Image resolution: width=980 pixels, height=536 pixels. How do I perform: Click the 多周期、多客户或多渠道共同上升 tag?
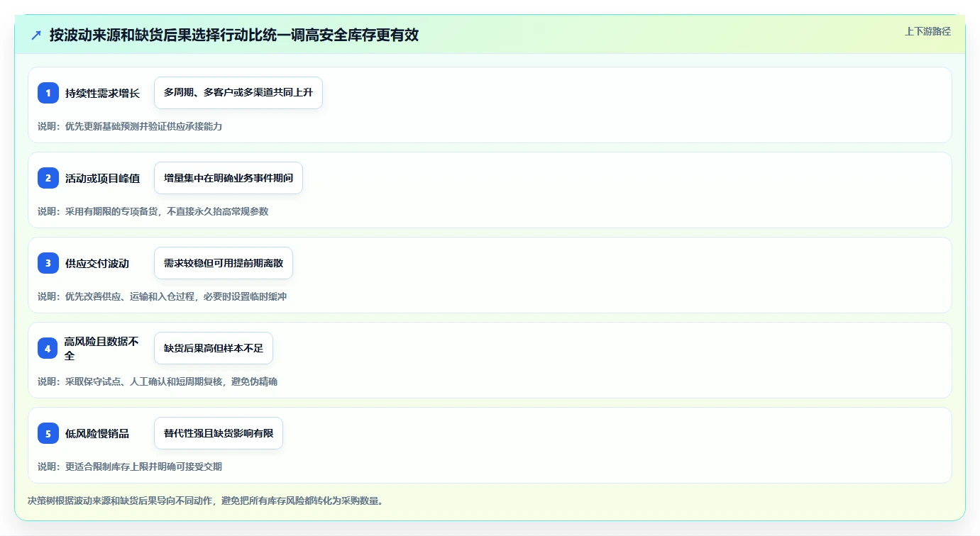pos(238,93)
